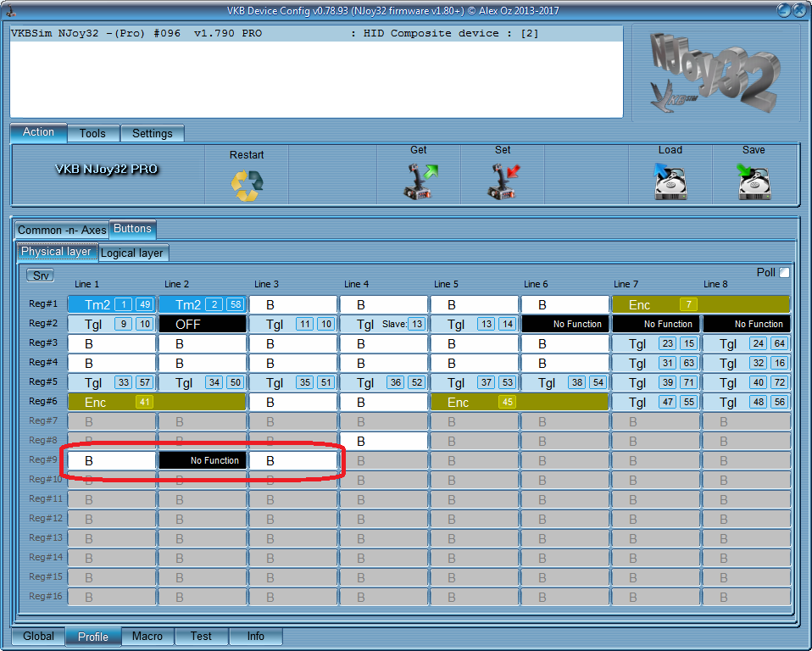Click Tgl 40 72 cell in Reg#5

click(747, 383)
